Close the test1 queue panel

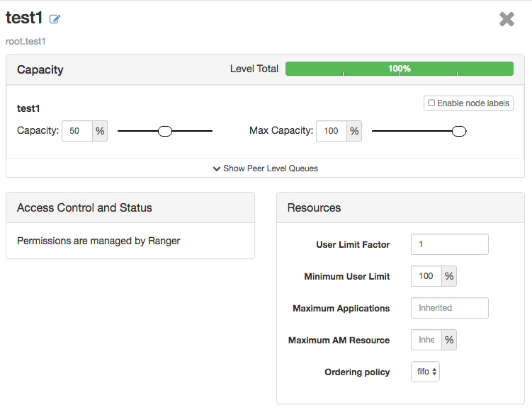pos(506,19)
